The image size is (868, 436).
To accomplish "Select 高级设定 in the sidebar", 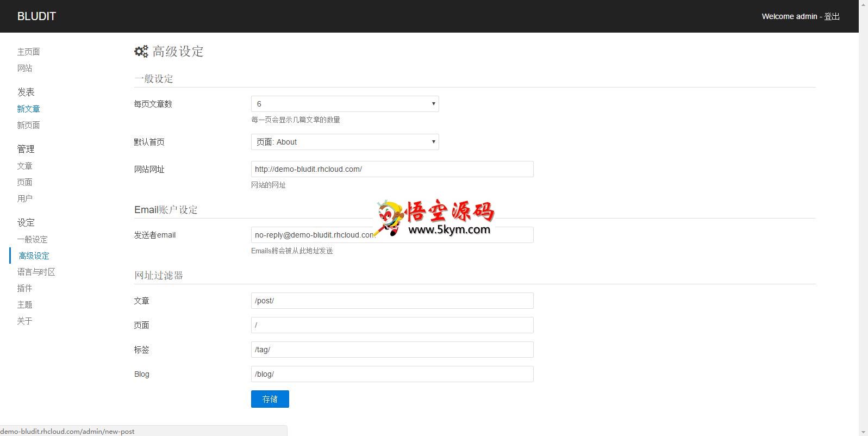I will 34,256.
